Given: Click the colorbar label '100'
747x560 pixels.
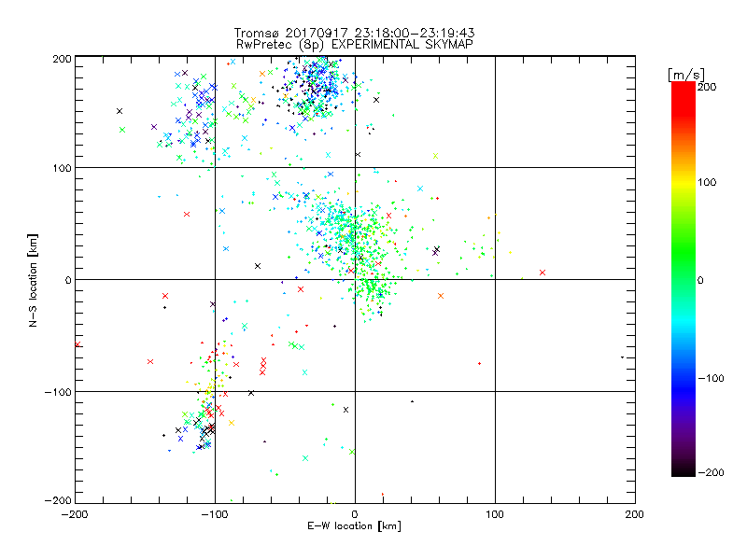Looking at the screenshot, I should tap(707, 182).
